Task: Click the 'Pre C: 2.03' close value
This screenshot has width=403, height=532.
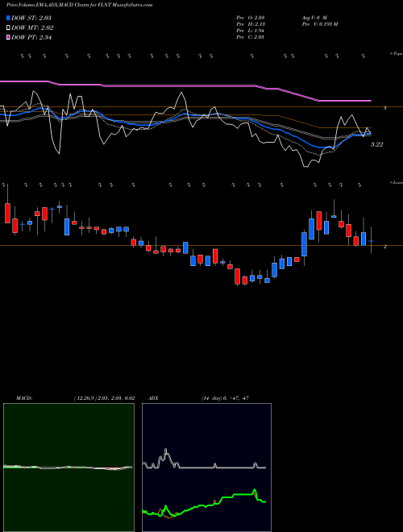Action: pyautogui.click(x=251, y=37)
